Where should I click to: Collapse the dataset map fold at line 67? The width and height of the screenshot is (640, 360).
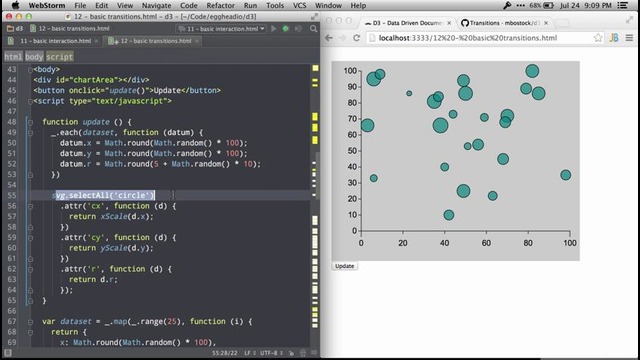30,322
